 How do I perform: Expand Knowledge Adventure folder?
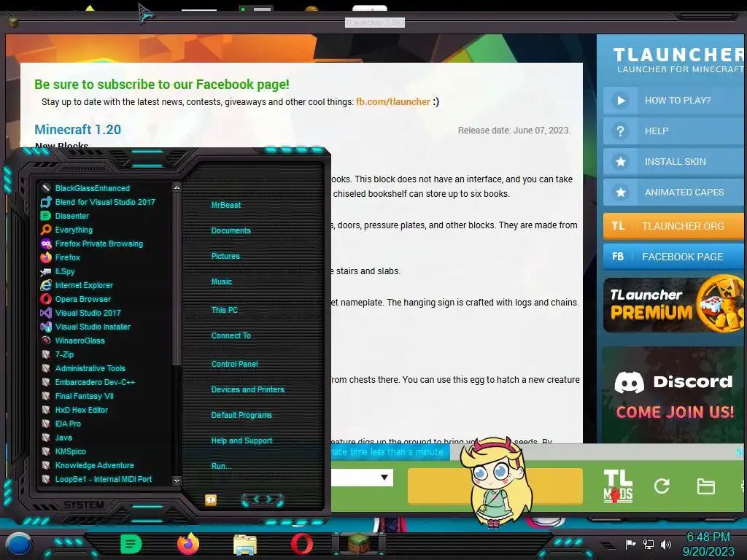tap(88, 465)
